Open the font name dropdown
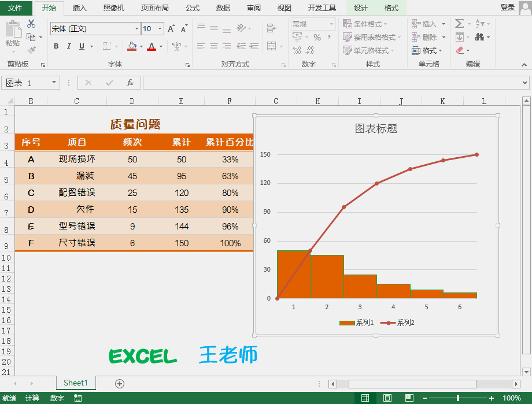532x404 pixels. (136, 29)
